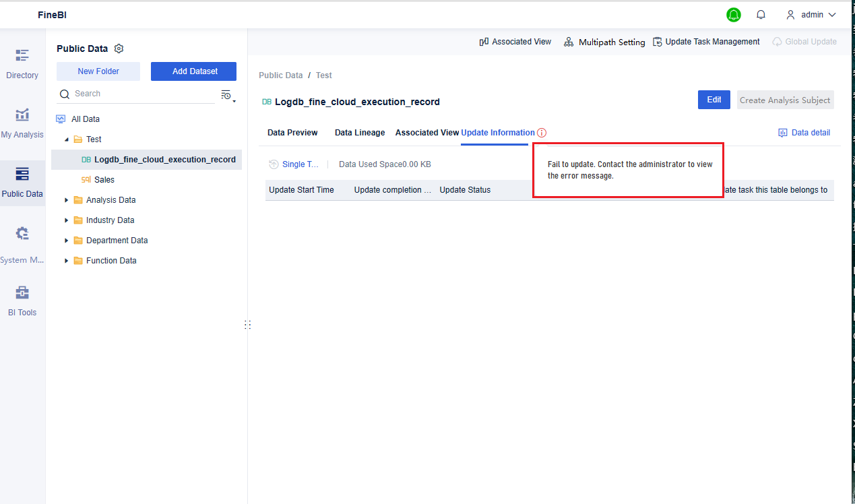Open Update Task Management
Screen dimensions: 855x504
coord(706,41)
